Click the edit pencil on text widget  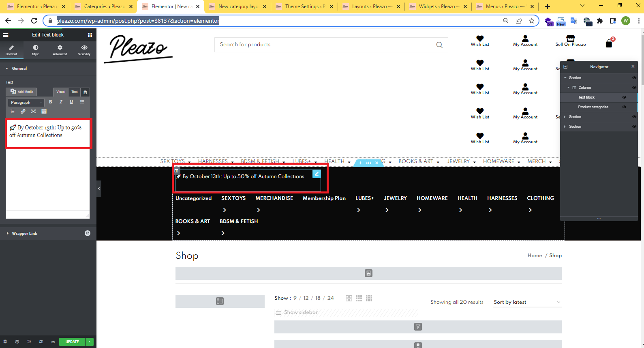pyautogui.click(x=317, y=174)
